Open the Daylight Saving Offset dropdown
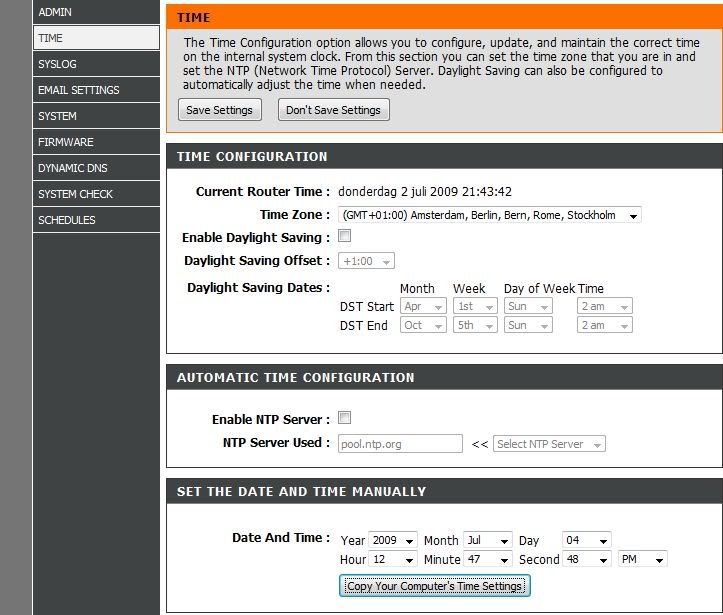The height and width of the screenshot is (615, 723). click(366, 261)
